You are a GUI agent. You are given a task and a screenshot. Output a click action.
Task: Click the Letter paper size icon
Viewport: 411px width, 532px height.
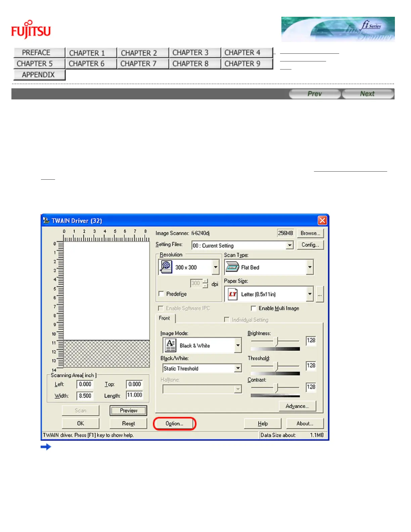tap(232, 294)
